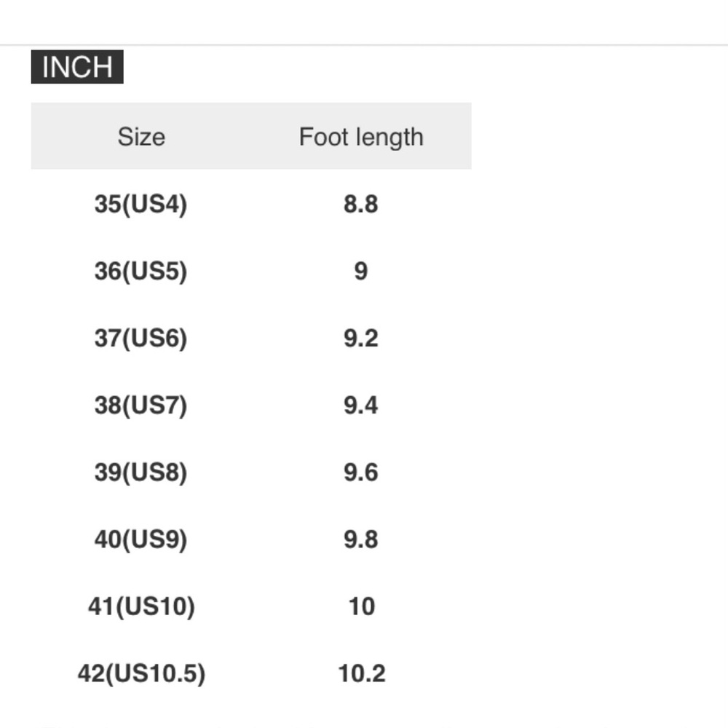This screenshot has height=728, width=728.
Task: Click size 40(US9) row label
Action: click(x=141, y=539)
